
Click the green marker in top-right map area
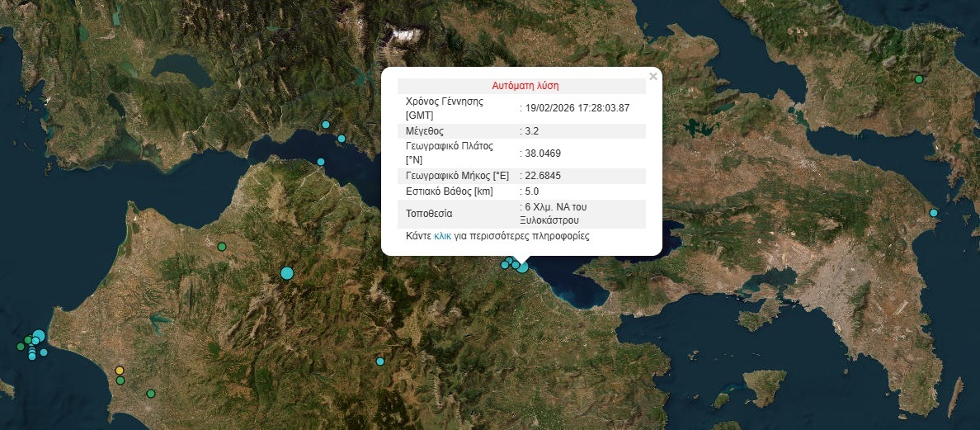coord(918,79)
